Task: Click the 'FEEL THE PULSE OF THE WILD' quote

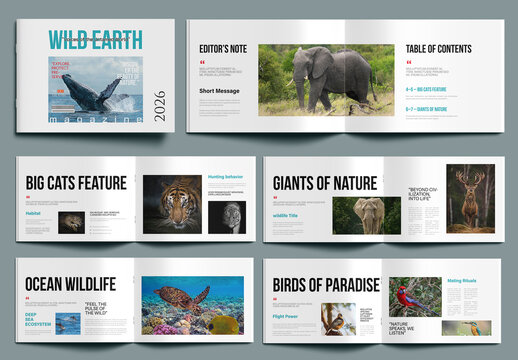Action: tap(96, 309)
